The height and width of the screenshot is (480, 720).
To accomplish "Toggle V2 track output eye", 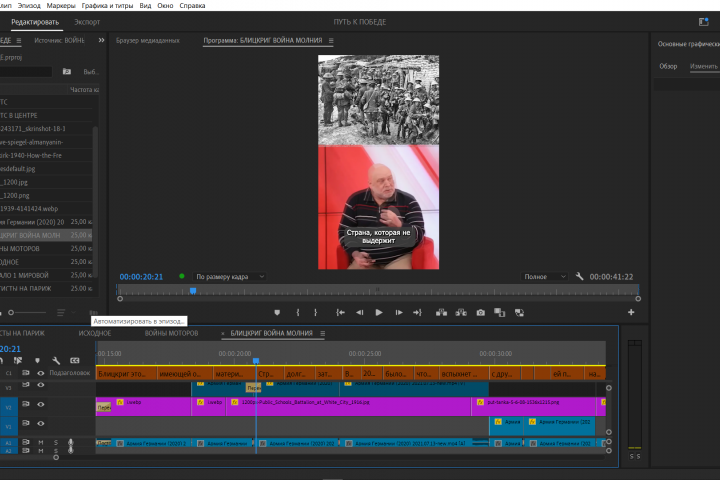I will (41, 404).
